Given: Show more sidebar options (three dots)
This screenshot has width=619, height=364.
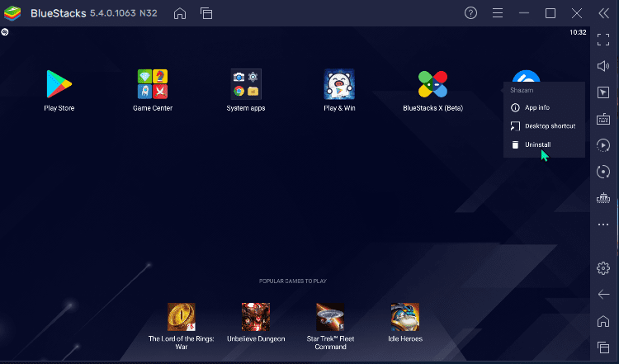Looking at the screenshot, I should [603, 225].
